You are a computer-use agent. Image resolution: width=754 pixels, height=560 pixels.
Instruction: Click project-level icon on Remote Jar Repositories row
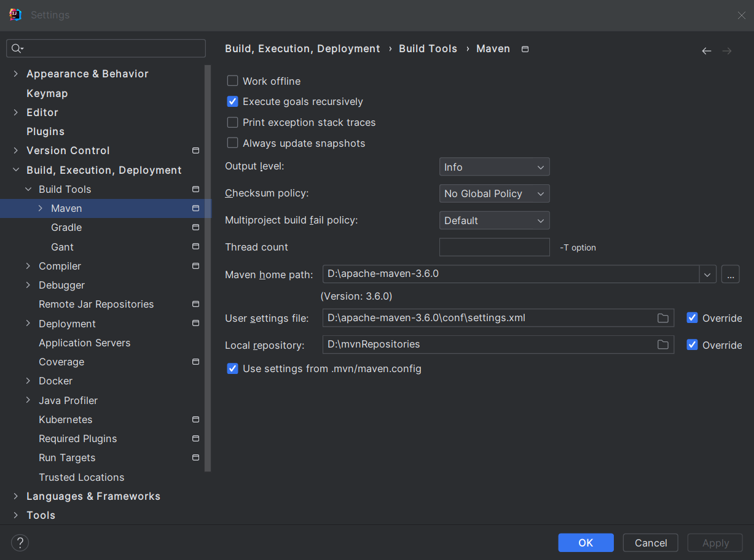pos(195,304)
